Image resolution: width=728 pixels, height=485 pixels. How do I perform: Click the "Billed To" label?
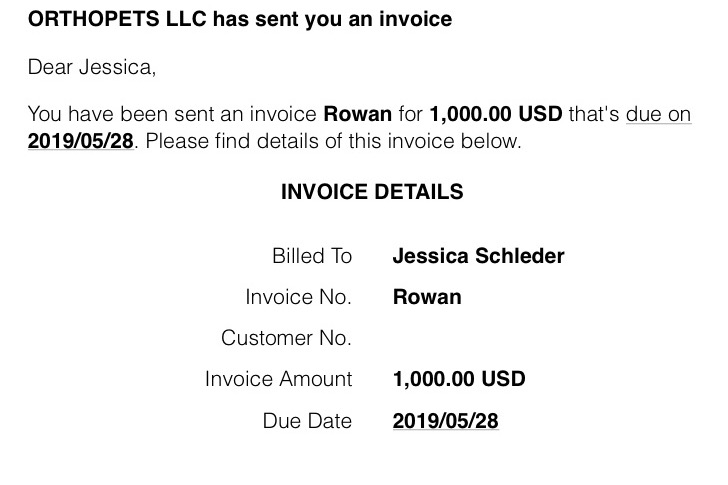point(312,256)
